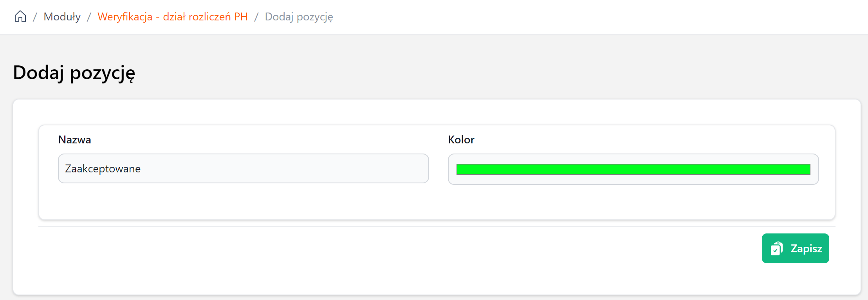Viewport: 868px width, 300px height.
Task: Click the slash separator after home icon
Action: coord(35,17)
